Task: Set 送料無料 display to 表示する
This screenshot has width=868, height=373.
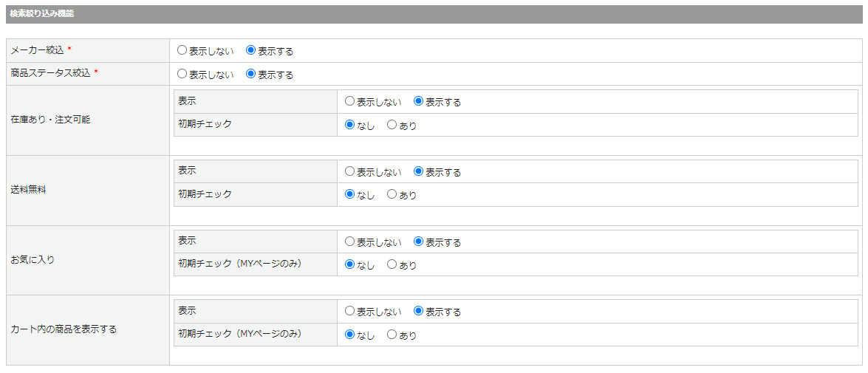Action: click(x=419, y=171)
